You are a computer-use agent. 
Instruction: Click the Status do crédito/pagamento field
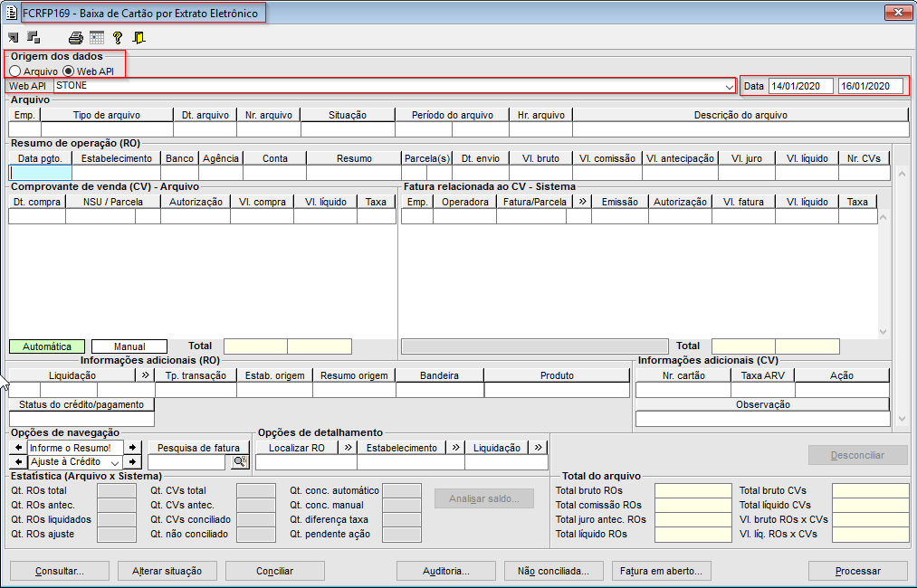click(81, 419)
